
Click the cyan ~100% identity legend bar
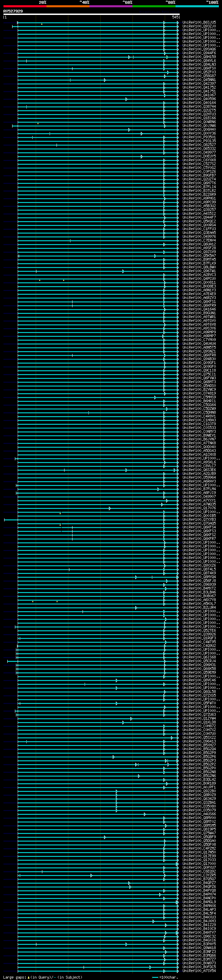click(x=197, y=6)
